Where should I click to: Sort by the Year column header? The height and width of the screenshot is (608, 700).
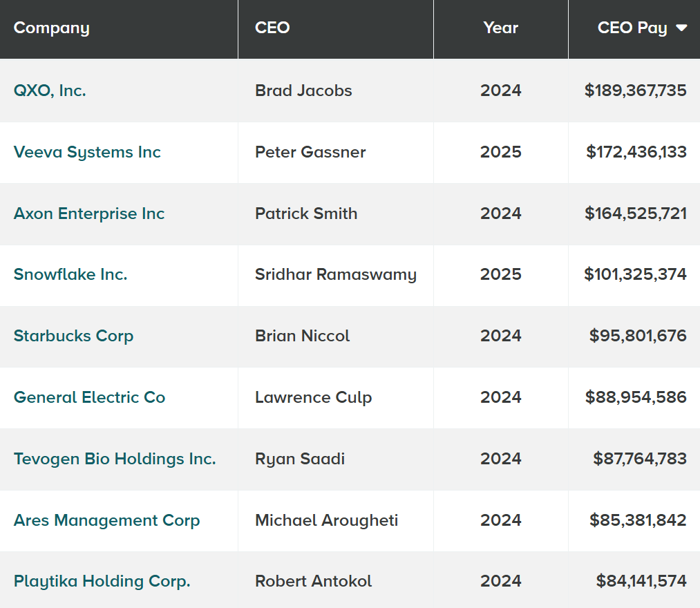tap(500, 28)
